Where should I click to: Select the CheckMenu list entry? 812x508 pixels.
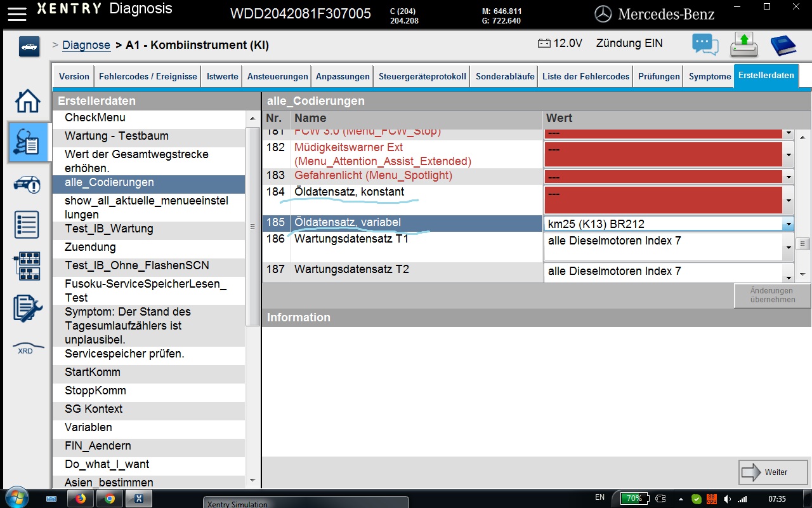[148, 117]
